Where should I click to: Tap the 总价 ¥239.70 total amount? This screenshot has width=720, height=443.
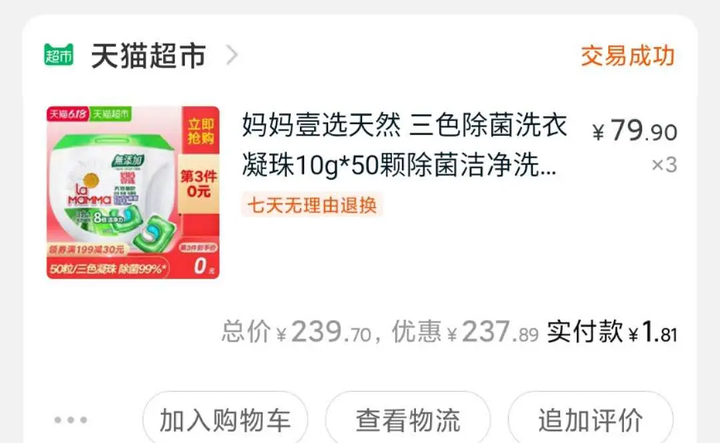(296, 332)
